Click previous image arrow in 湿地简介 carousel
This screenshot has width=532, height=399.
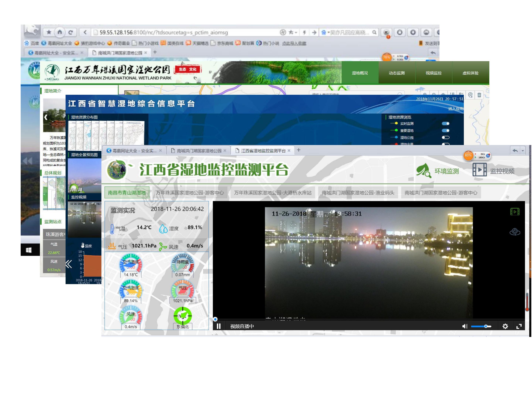pyautogui.click(x=46, y=117)
